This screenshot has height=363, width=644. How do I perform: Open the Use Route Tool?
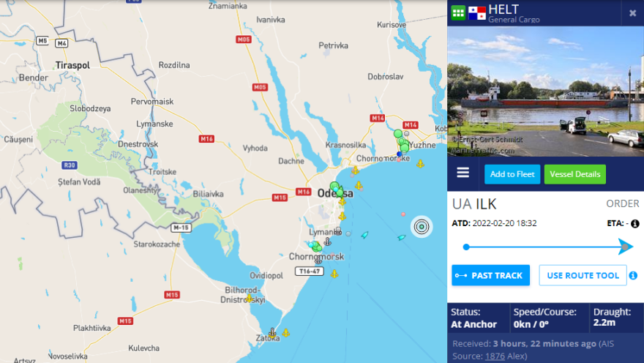(x=583, y=275)
